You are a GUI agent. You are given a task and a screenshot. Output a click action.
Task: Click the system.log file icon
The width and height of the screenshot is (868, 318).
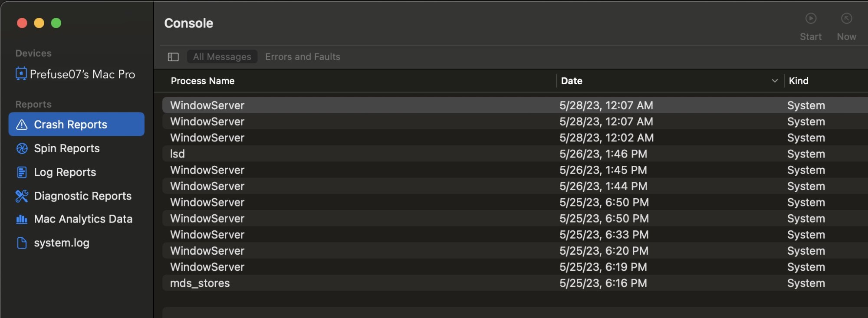[x=22, y=243]
